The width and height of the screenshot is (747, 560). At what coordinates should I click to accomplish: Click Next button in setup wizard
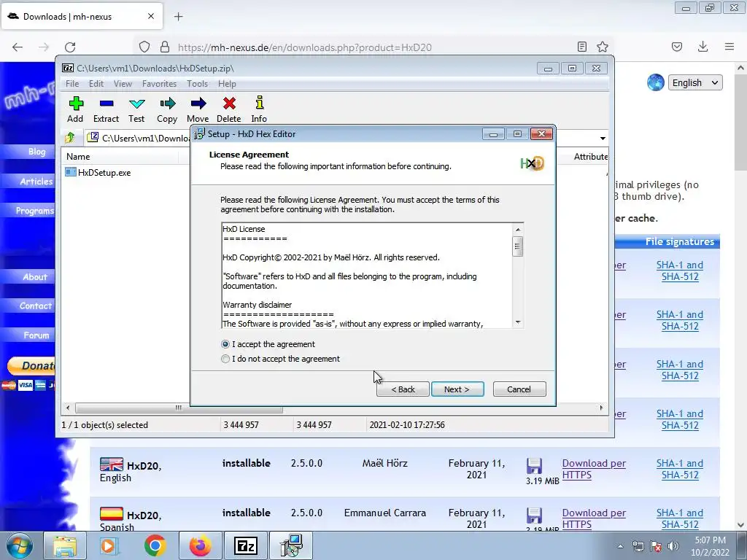[x=457, y=389]
